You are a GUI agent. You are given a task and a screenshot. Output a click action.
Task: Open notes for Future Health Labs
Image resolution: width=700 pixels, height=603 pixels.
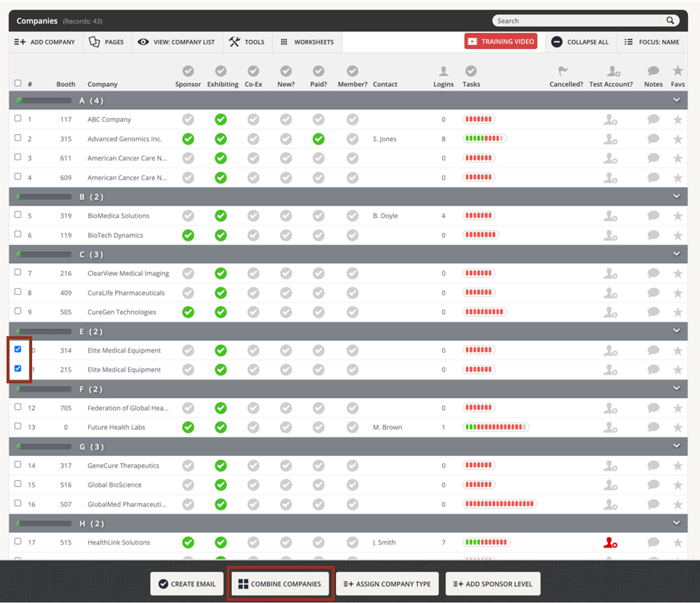click(x=653, y=427)
